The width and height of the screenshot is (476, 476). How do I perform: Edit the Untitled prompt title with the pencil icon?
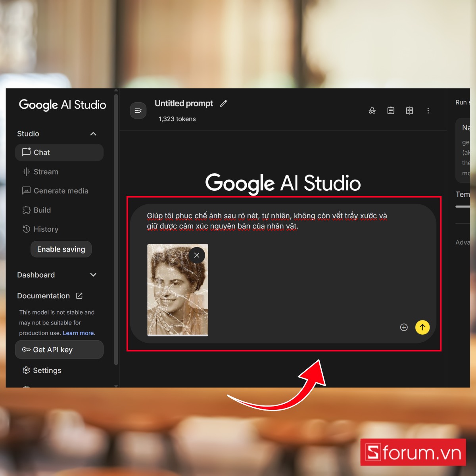(x=224, y=104)
